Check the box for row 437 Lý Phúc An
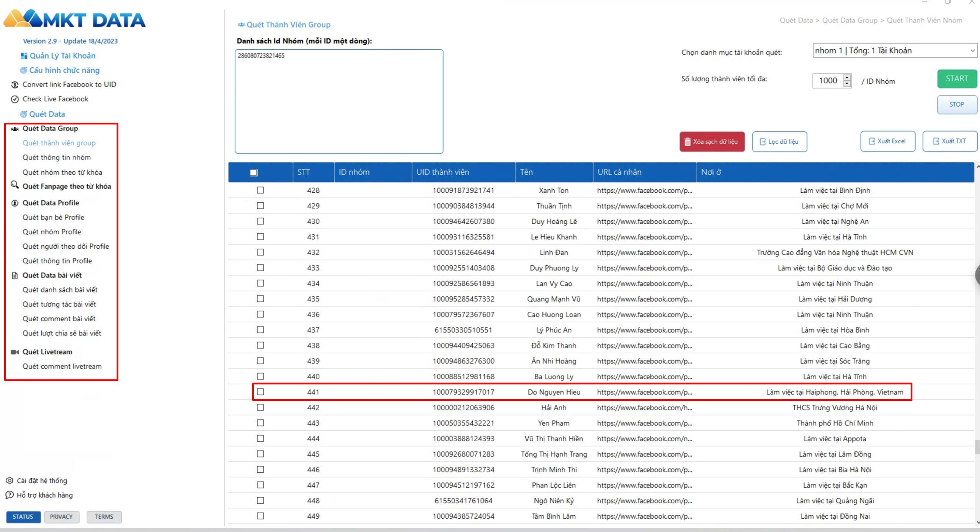Screen dimensions: 980x532 click(x=260, y=330)
